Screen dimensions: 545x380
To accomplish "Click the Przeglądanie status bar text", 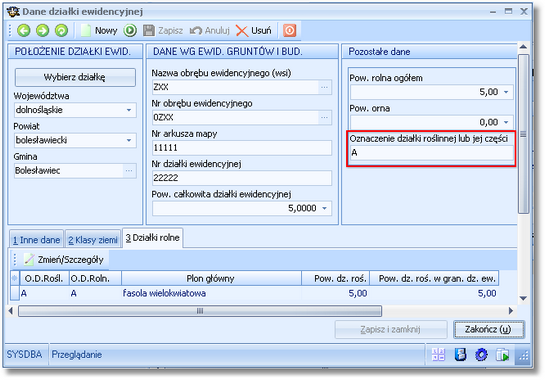I will pyautogui.click(x=77, y=355).
